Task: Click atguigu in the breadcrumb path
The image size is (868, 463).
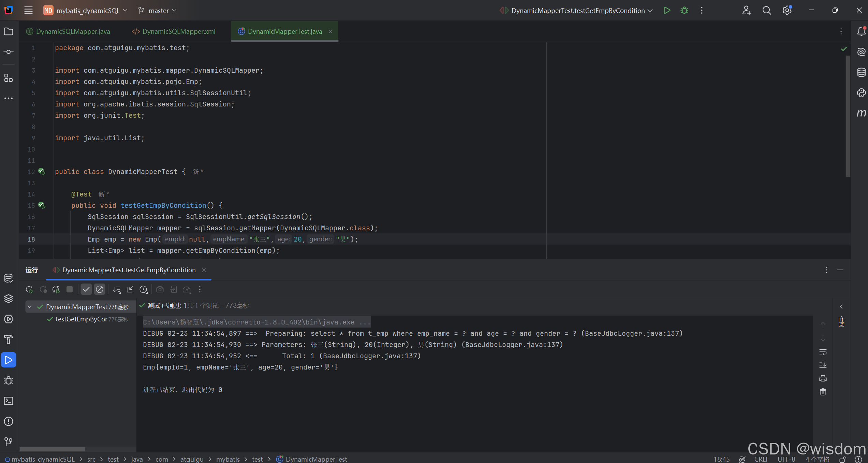Action: point(192,459)
